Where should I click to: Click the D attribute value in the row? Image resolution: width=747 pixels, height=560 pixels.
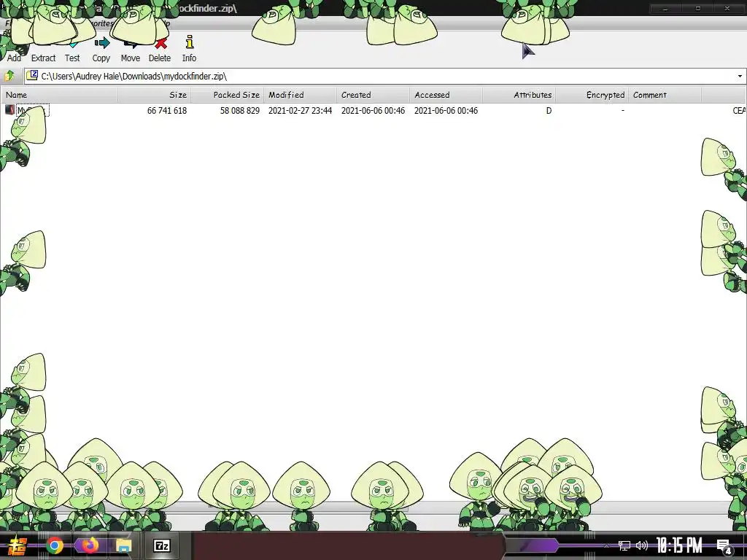(549, 111)
